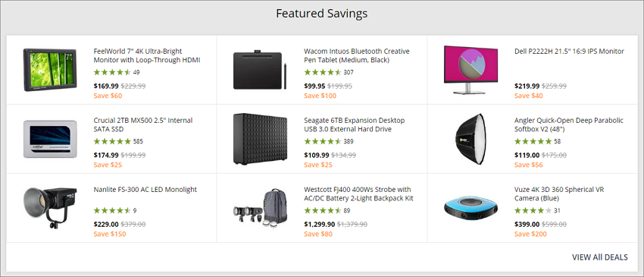Click VIEW All DEALS link
Screen dimensions: 644x277
pos(599,257)
